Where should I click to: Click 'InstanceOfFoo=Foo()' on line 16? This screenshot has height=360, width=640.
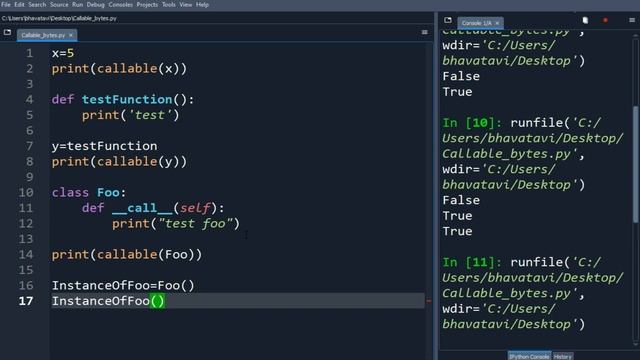(123, 286)
